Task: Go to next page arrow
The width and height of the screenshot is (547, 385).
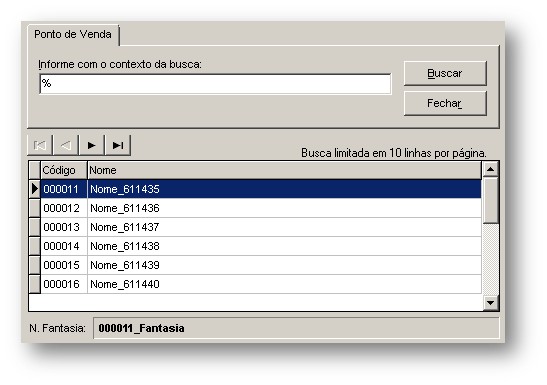Action: pyautogui.click(x=92, y=145)
